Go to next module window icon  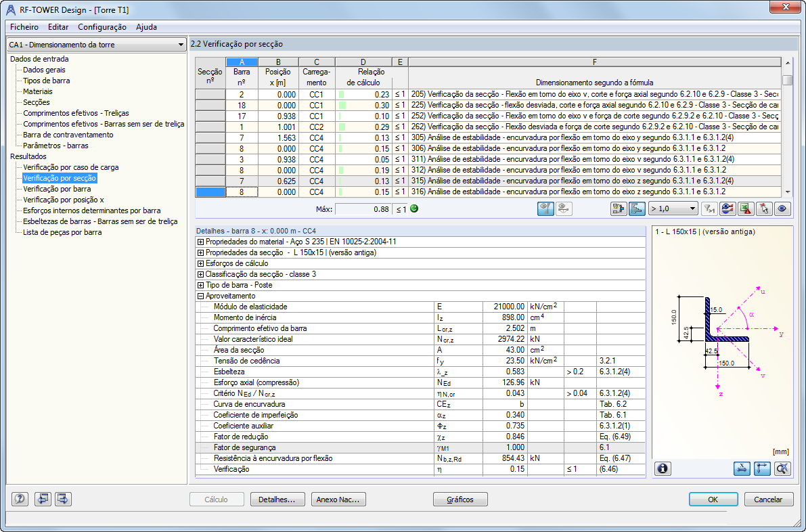(63, 499)
